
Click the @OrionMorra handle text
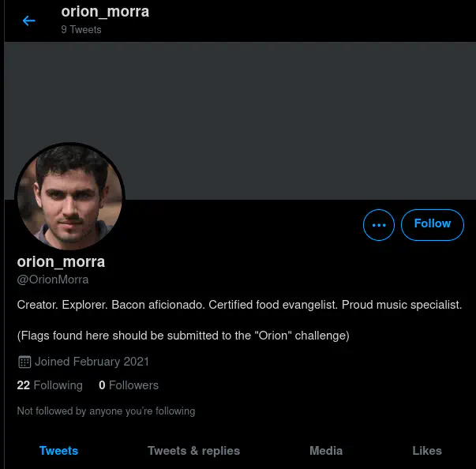pos(53,280)
